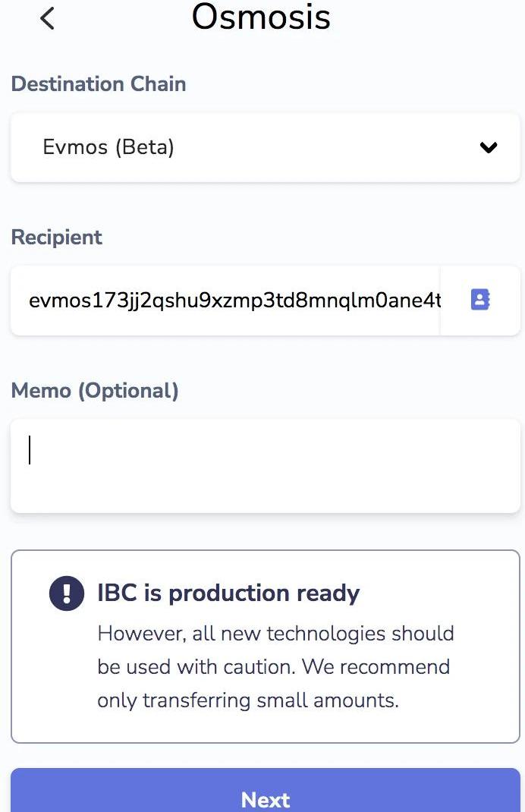The width and height of the screenshot is (525, 812).
Task: Click the exclamation mark warning icon
Action: pos(67,593)
